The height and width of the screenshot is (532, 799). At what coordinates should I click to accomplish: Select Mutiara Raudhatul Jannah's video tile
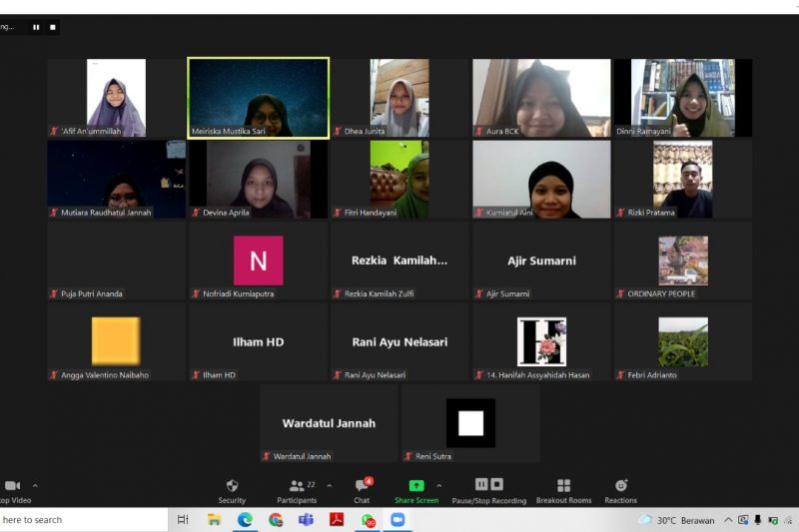pyautogui.click(x=117, y=180)
